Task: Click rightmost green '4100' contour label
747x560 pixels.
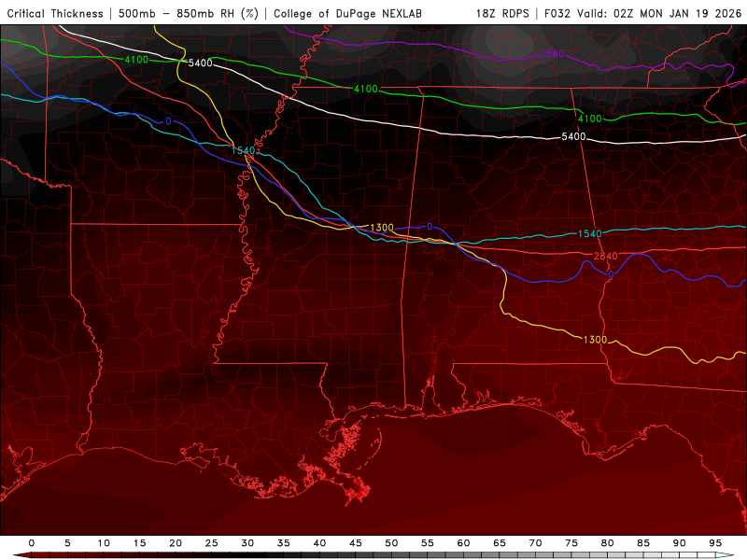Action: (590, 119)
